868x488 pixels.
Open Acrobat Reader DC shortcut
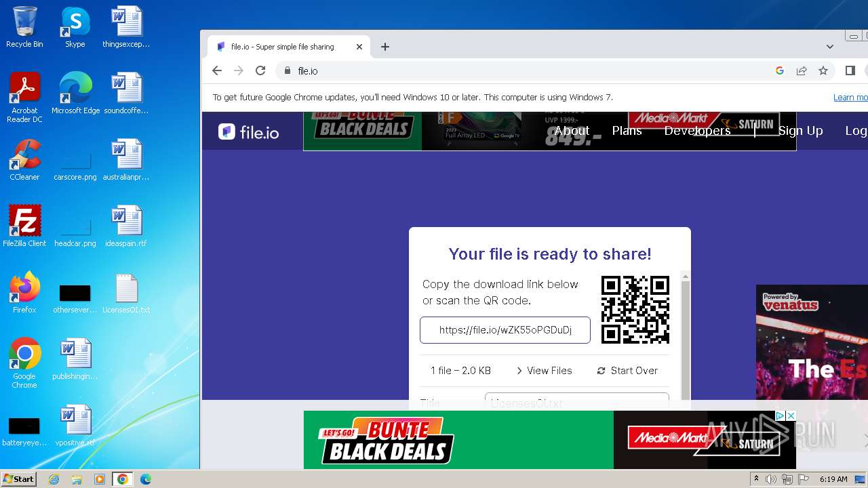click(x=24, y=98)
